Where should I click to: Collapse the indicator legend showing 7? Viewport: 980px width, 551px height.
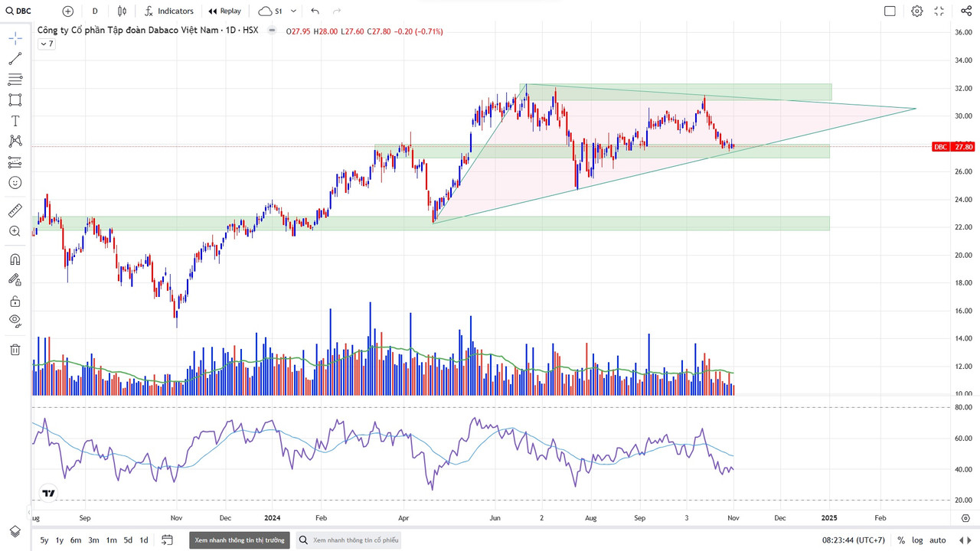tap(47, 44)
